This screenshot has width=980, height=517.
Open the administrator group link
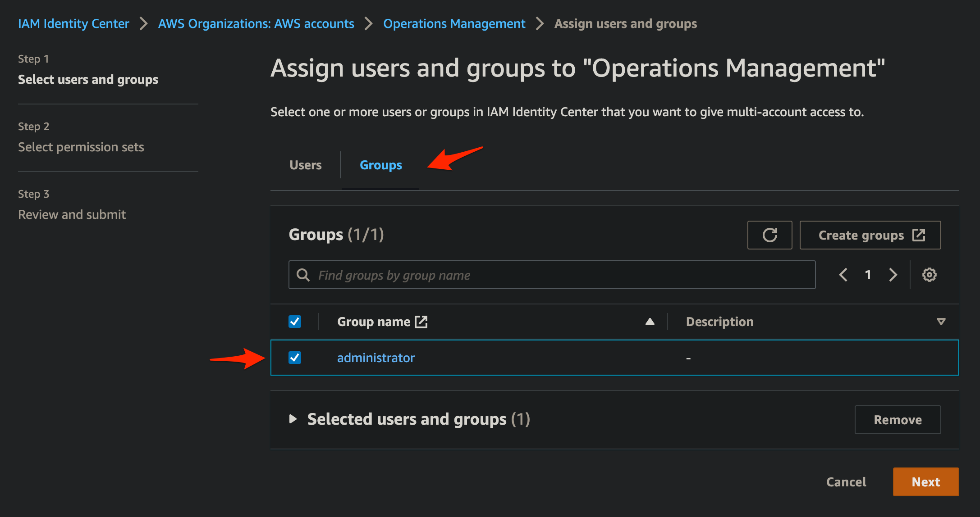(376, 358)
